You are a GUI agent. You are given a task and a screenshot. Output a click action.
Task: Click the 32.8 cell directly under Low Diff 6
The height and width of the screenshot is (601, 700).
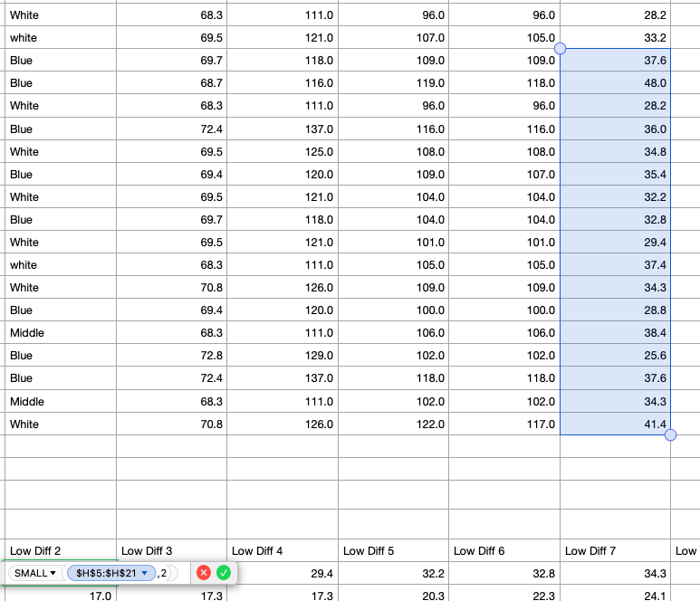(x=504, y=573)
